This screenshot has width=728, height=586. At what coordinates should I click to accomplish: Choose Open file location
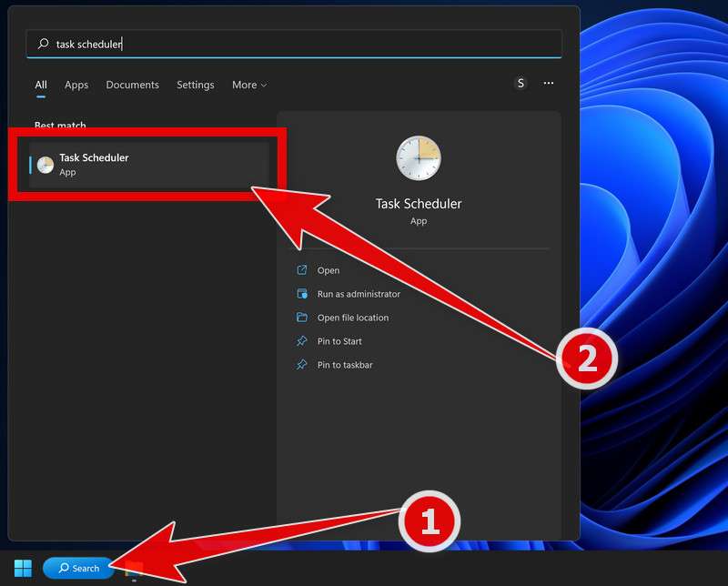pyautogui.click(x=353, y=318)
